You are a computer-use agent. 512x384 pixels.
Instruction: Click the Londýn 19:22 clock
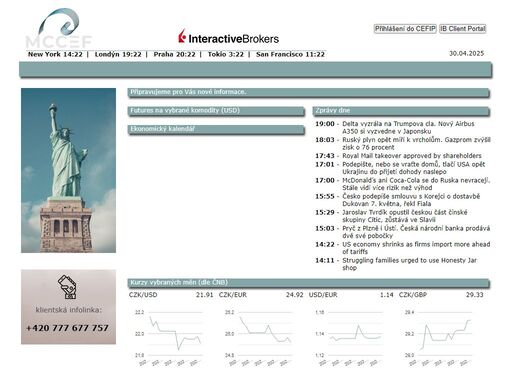tap(118, 54)
